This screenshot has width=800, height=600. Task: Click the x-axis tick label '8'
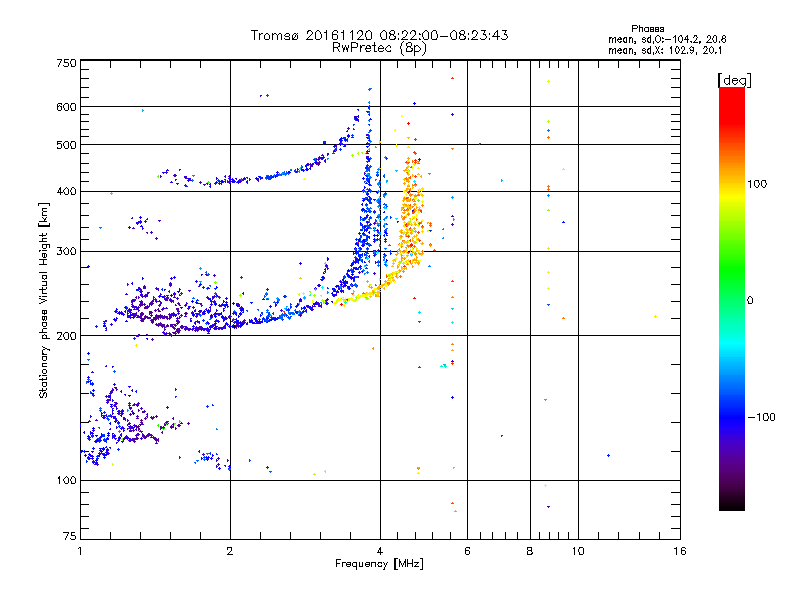tap(530, 551)
